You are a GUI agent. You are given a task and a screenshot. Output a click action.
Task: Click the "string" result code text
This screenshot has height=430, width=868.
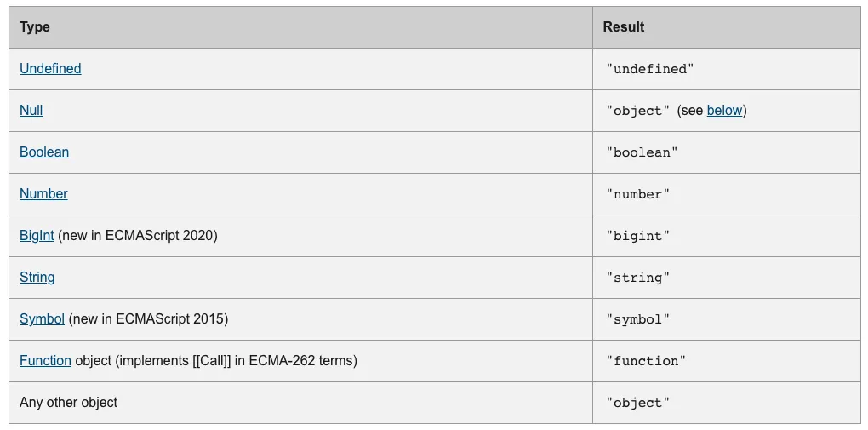(638, 278)
